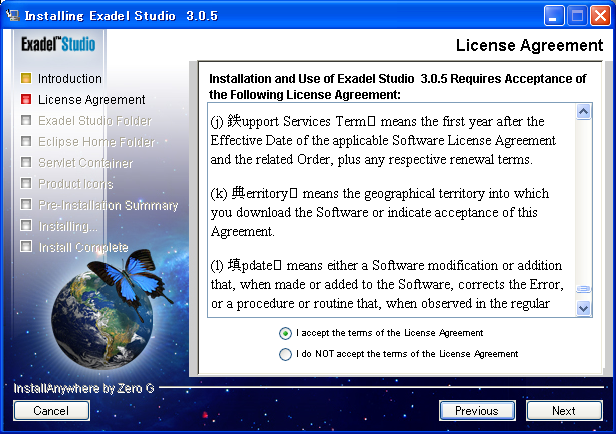The width and height of the screenshot is (616, 434).
Task: Click the Servlet Container step label
Action: pyautogui.click(x=86, y=163)
